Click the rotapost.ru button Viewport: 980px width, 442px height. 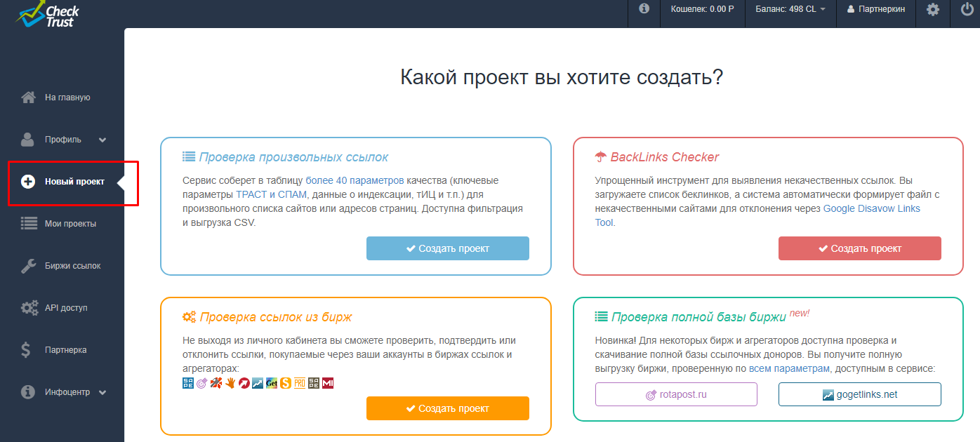tap(676, 394)
